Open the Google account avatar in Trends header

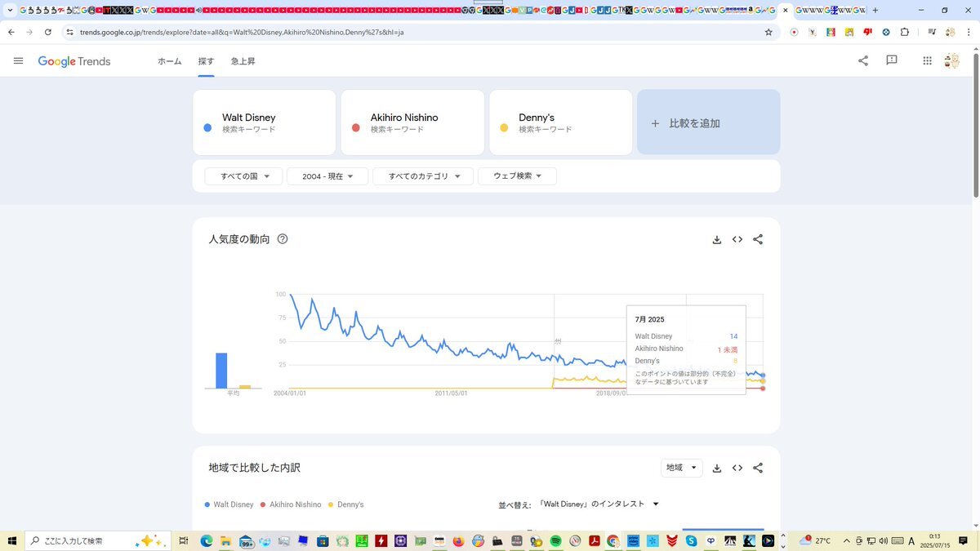pyautogui.click(x=951, y=60)
